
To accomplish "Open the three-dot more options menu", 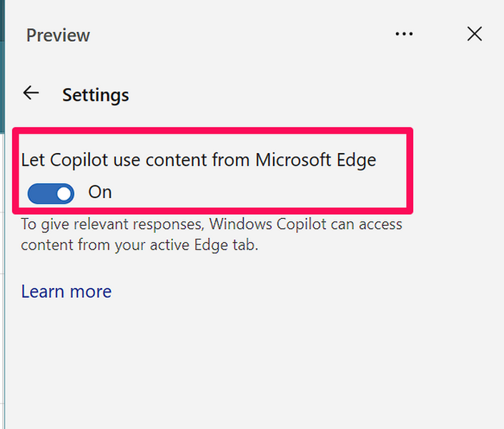I will coord(404,34).
